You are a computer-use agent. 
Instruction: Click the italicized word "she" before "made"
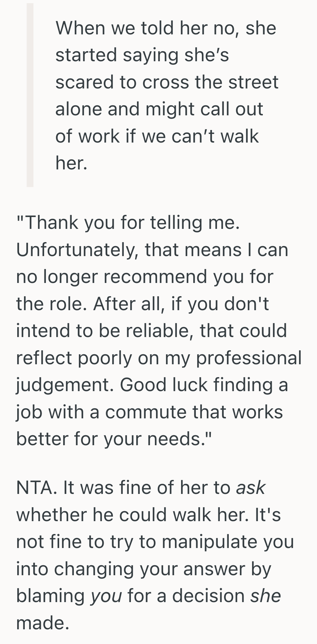pyautogui.click(x=265, y=596)
